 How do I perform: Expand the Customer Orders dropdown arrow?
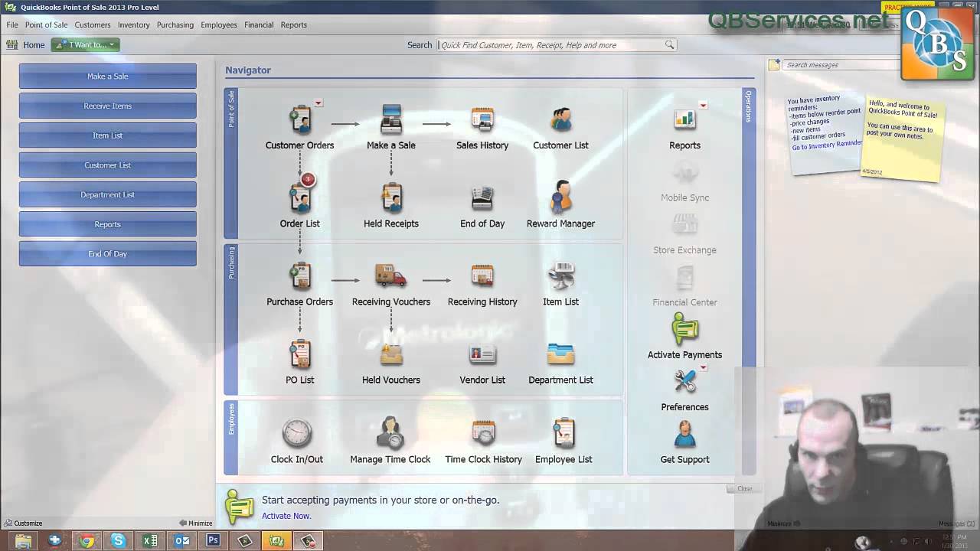click(318, 103)
